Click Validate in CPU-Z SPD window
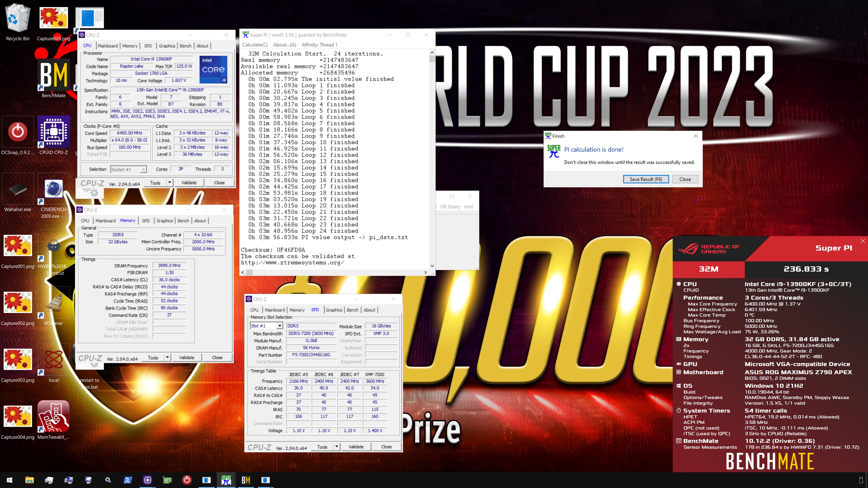The height and width of the screenshot is (488, 868). pyautogui.click(x=356, y=447)
